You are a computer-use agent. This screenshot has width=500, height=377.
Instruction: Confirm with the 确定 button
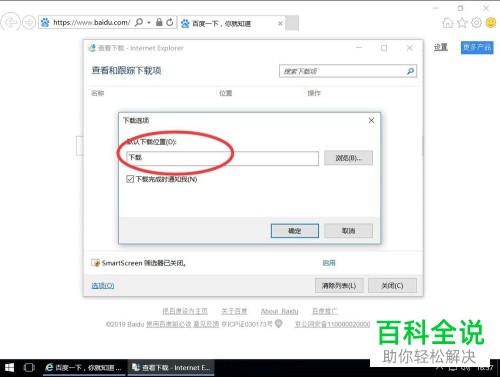point(295,231)
